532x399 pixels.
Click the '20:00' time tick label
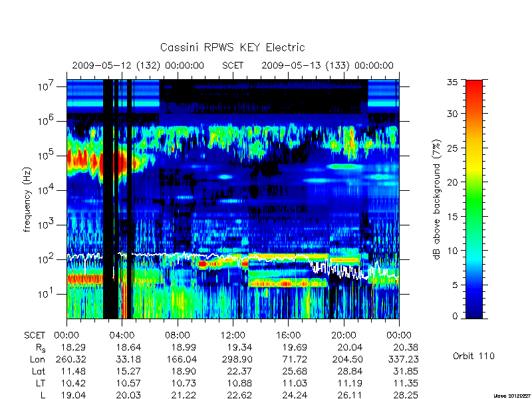point(344,335)
